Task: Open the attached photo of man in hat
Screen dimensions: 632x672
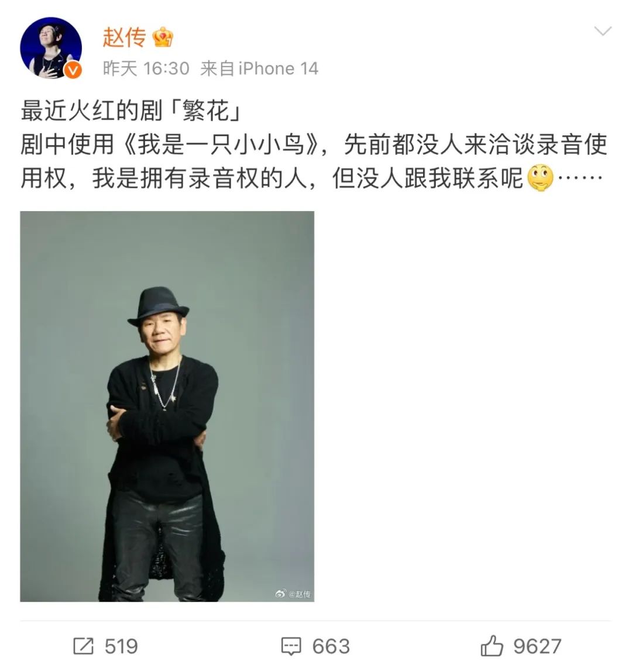Action: pos(167,406)
